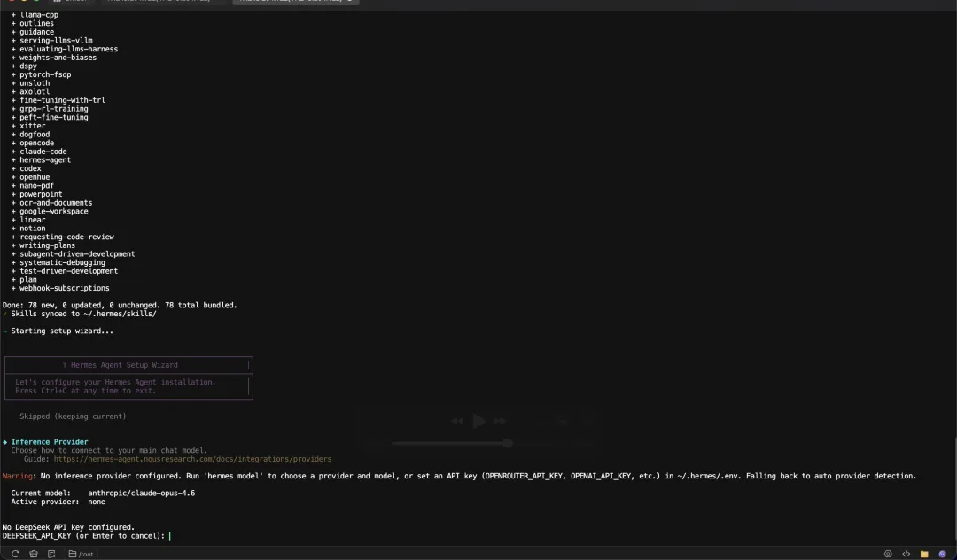Open the hermes-agent providers guide URL
The image size is (957, 560).
(x=192, y=459)
